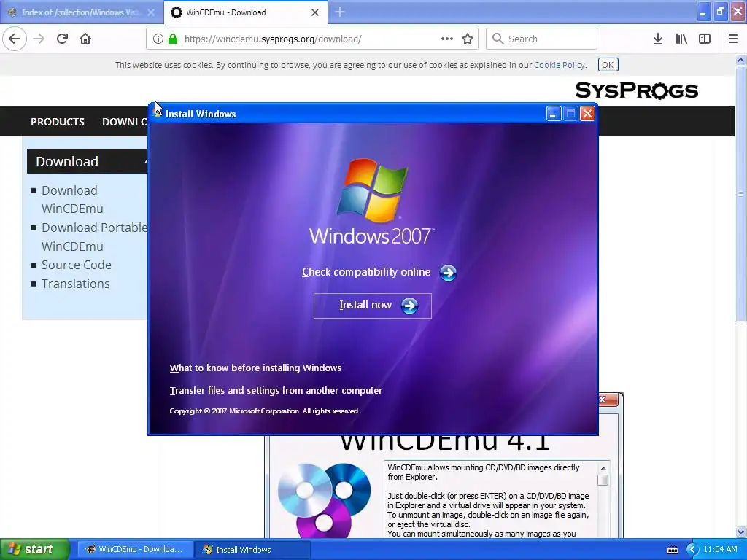
Task: Click the WinCDEmu discs image
Action: coord(325,500)
